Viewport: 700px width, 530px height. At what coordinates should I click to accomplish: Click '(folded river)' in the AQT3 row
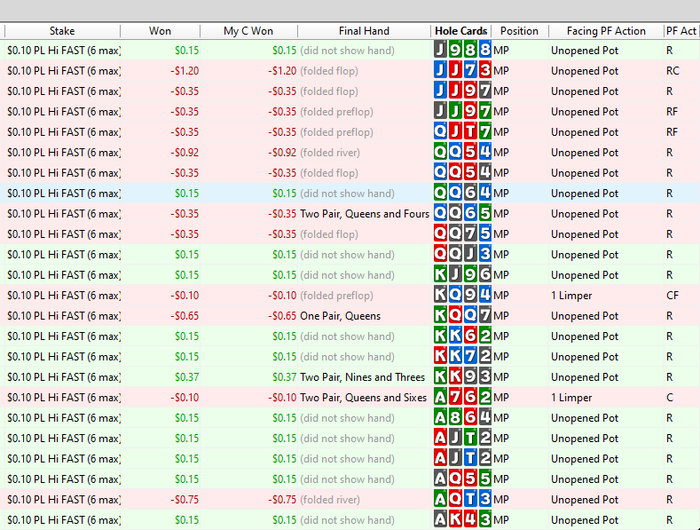click(330, 499)
